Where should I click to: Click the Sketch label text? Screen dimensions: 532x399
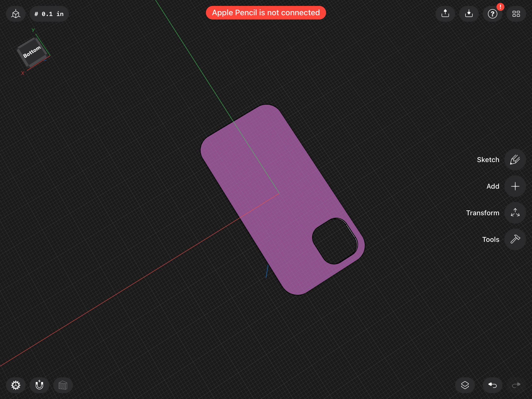click(488, 160)
